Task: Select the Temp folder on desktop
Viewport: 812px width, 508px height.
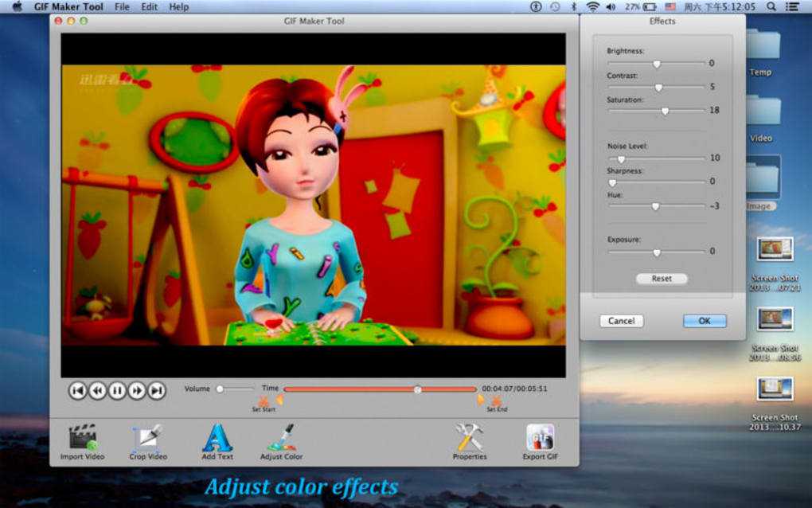Action: click(x=762, y=52)
